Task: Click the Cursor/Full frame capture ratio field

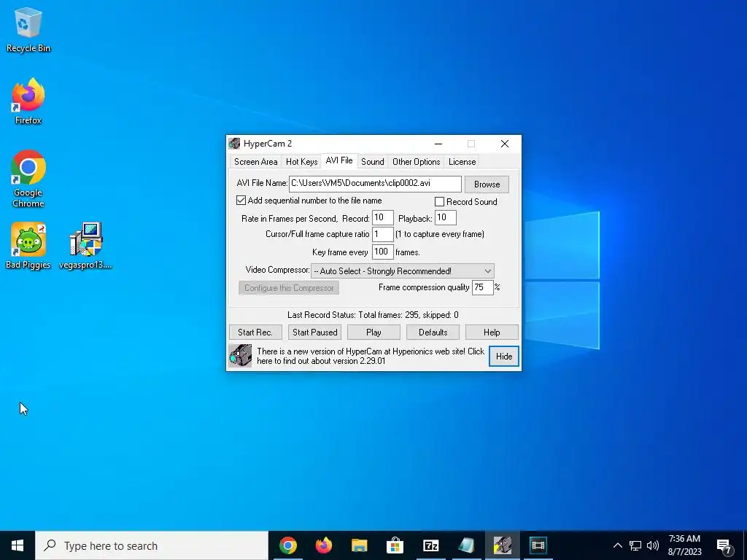Action: (x=382, y=234)
